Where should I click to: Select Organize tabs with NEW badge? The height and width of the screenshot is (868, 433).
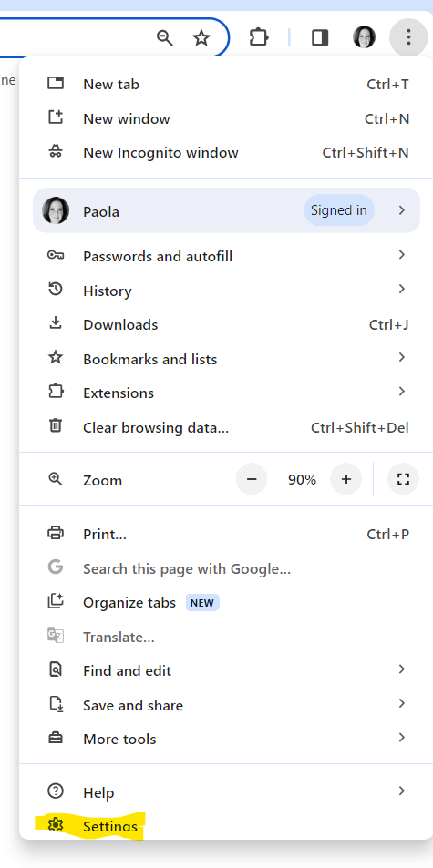pyautogui.click(x=226, y=602)
